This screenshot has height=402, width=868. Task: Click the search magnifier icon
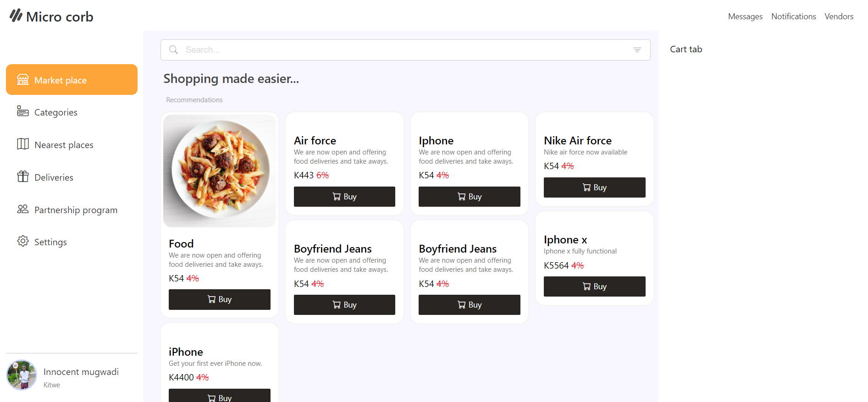coord(173,50)
